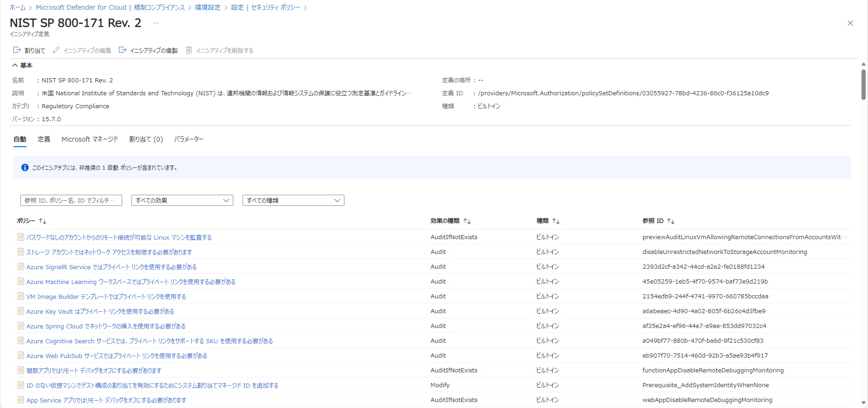Switch to the 定義 tab
The image size is (868, 408).
(x=44, y=139)
